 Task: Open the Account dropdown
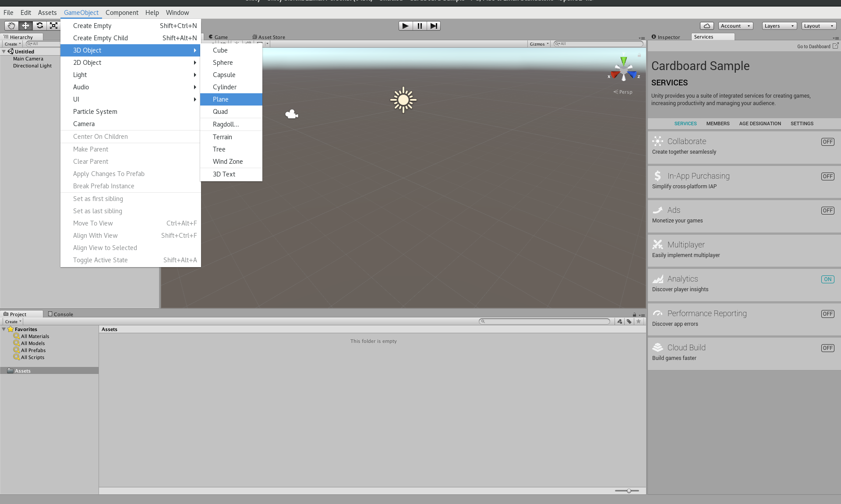point(735,26)
